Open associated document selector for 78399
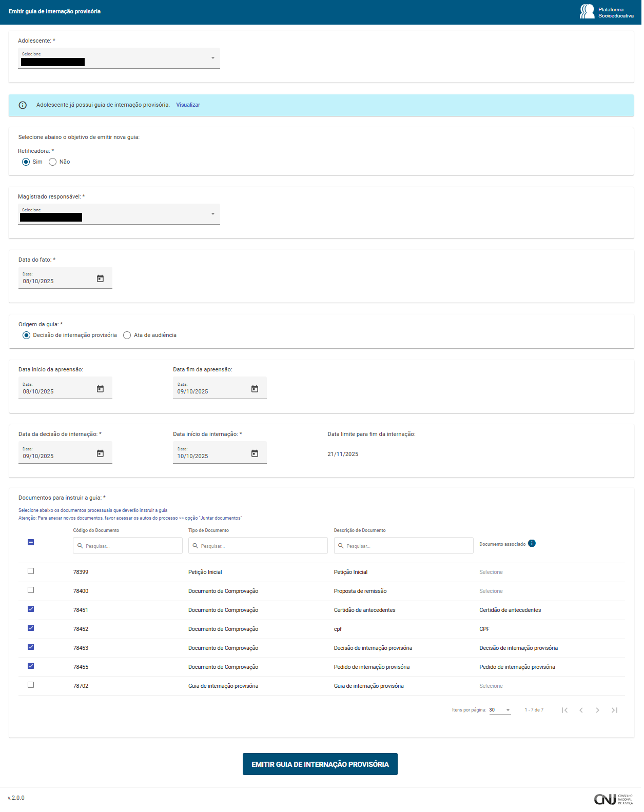The width and height of the screenshot is (644, 812). click(491, 572)
